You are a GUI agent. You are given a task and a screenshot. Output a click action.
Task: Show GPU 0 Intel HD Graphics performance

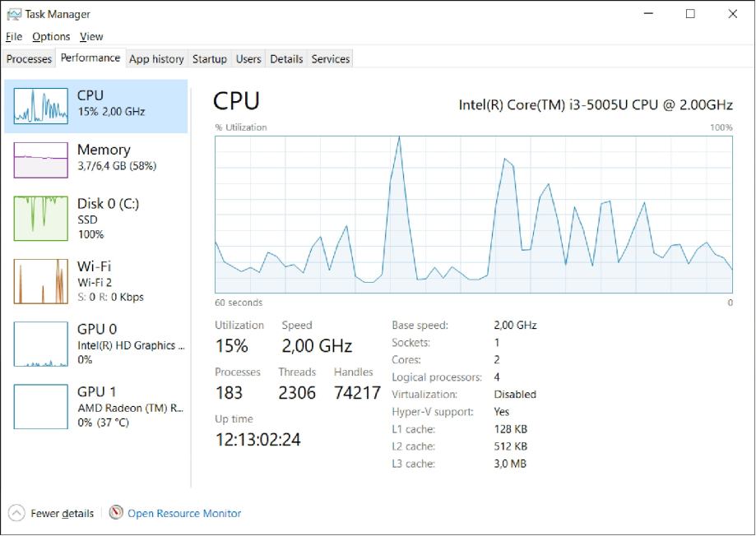(x=41, y=344)
